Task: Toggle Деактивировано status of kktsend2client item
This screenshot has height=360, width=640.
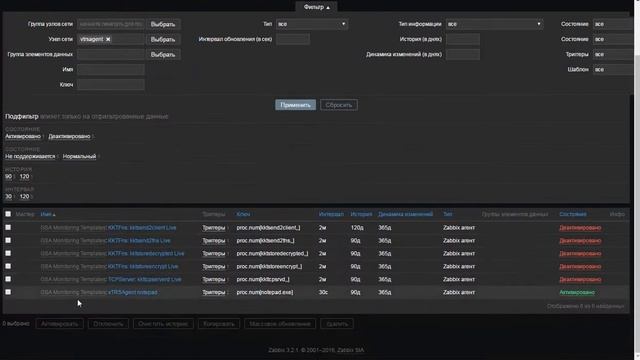Action: tap(580, 227)
